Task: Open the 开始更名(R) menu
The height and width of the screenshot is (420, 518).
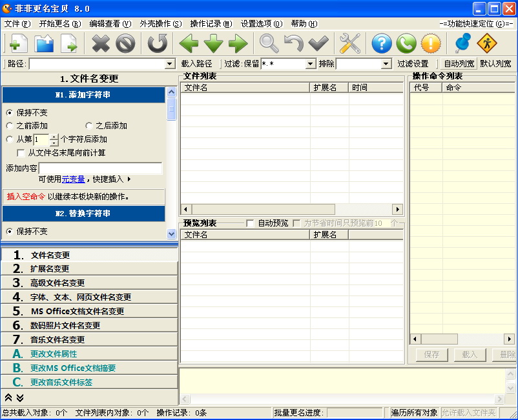Action: 60,24
